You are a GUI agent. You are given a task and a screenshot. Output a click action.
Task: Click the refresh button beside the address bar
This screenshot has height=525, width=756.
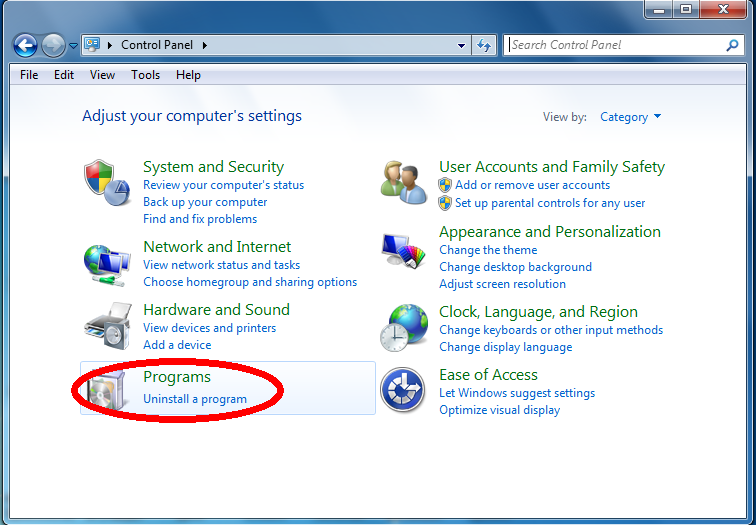click(x=484, y=45)
